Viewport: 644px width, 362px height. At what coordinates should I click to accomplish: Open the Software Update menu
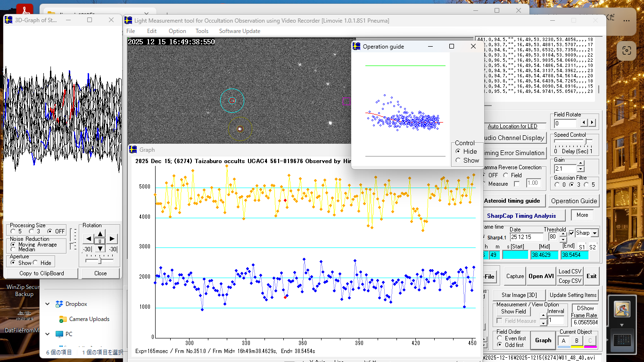(x=239, y=31)
